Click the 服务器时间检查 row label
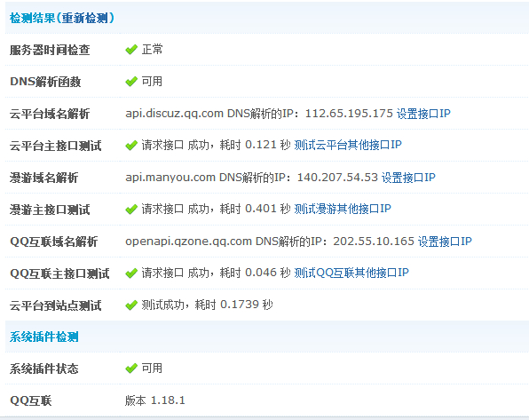This screenshot has width=529, height=420. [50, 50]
